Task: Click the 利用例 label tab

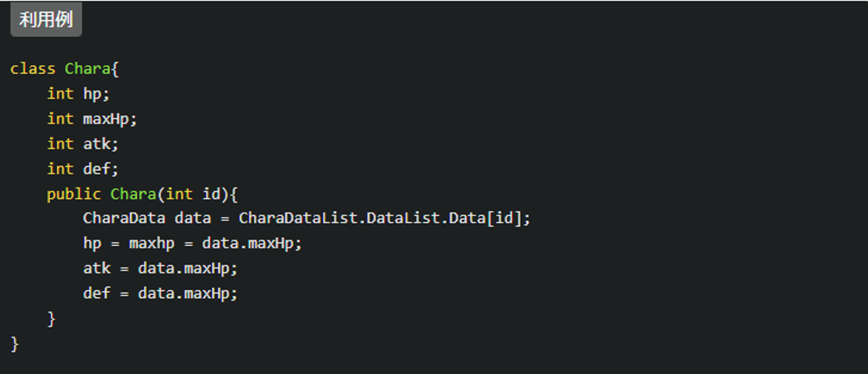Action: pos(46,20)
